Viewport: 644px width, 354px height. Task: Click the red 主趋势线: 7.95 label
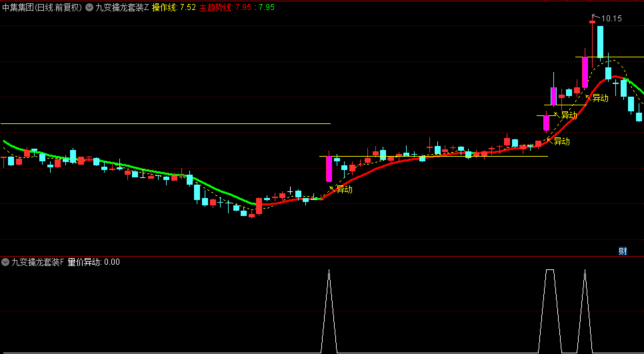(225, 7)
